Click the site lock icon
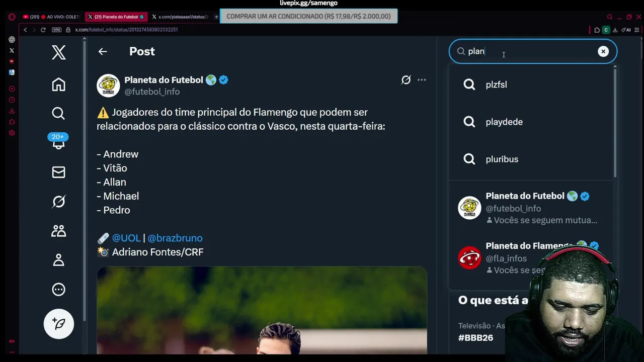Screen dimensions: 644x362 [x=68, y=30]
